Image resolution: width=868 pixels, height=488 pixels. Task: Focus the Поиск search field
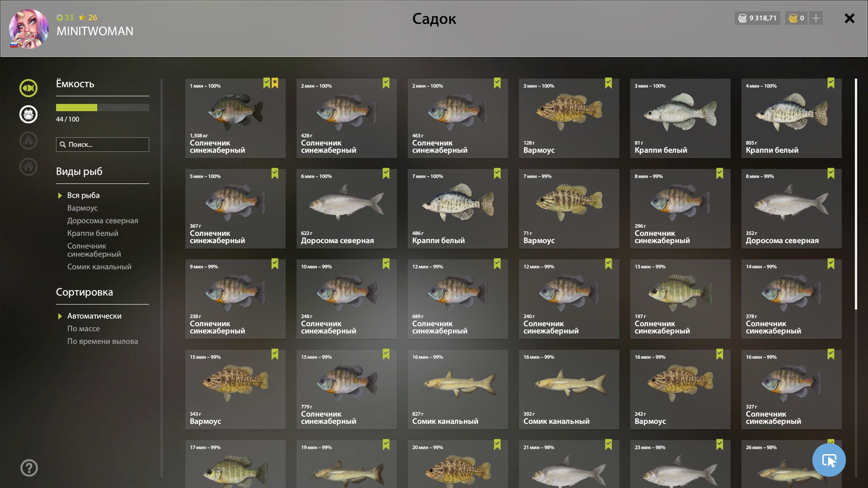click(103, 145)
